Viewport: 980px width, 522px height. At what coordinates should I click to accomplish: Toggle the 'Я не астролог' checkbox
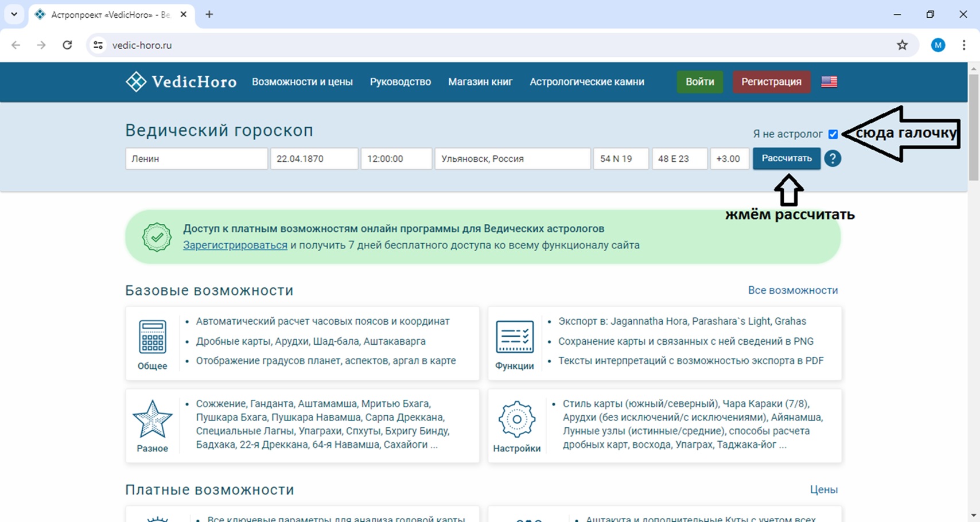click(x=833, y=134)
